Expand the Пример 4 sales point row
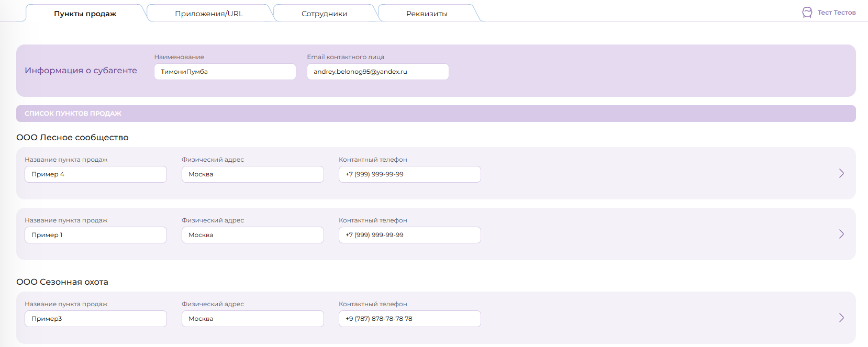The height and width of the screenshot is (347, 868). 841,173
